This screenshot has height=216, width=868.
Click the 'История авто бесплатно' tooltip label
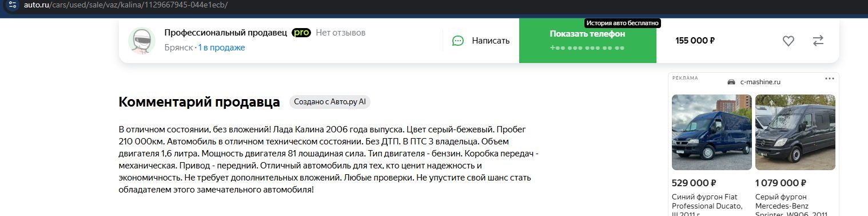pyautogui.click(x=622, y=23)
